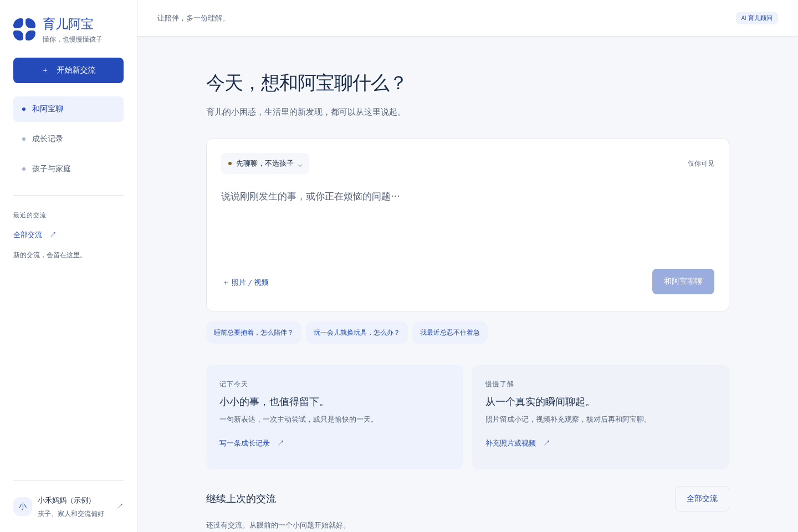Viewport: 798px width, 532px height.
Task: Add attachment via ＋ 照片 / 视频
Action: pyautogui.click(x=245, y=283)
